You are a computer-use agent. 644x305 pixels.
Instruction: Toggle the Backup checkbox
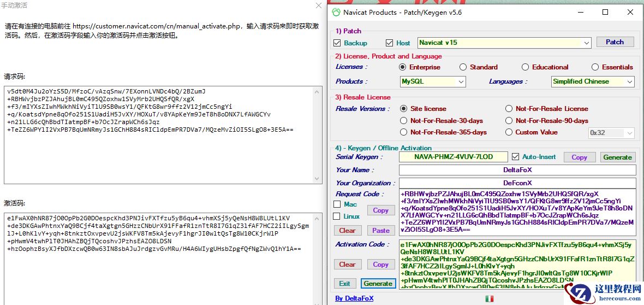pos(337,43)
